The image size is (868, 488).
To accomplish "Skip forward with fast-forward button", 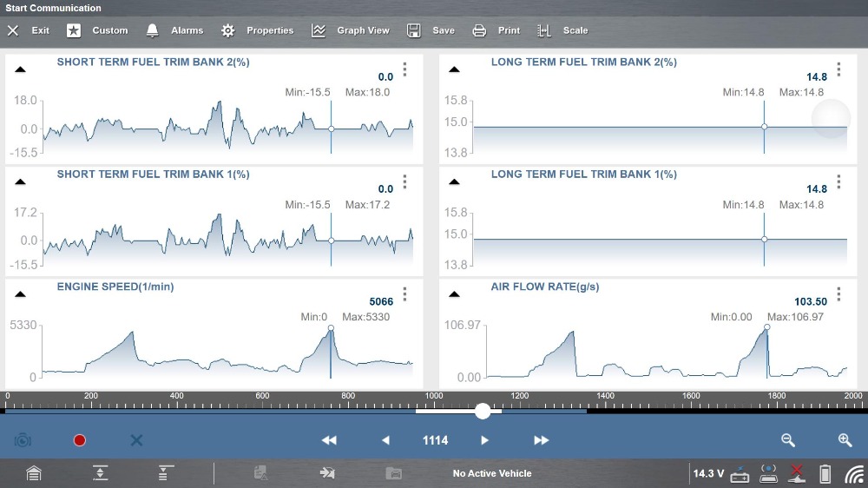I will tap(541, 440).
